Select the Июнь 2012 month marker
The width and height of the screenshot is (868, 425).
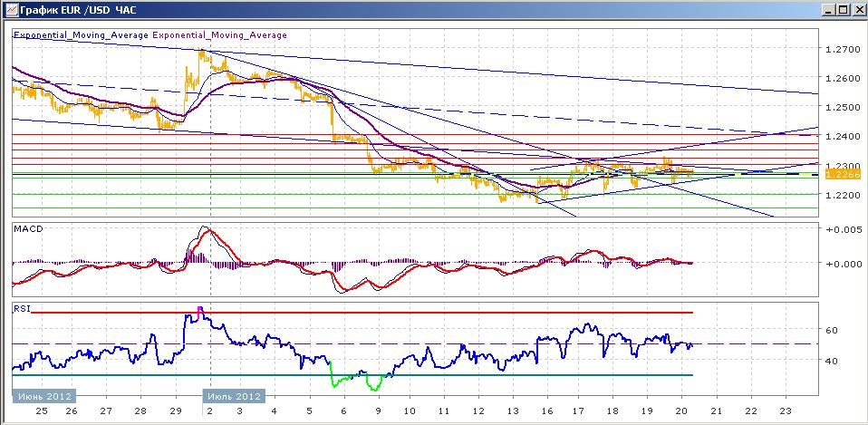[x=44, y=396]
